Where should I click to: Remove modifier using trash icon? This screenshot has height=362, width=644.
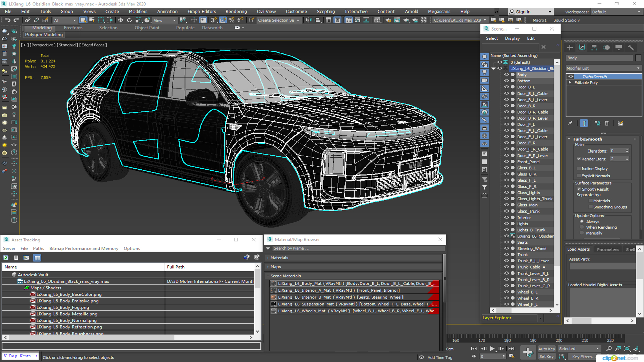point(607,123)
